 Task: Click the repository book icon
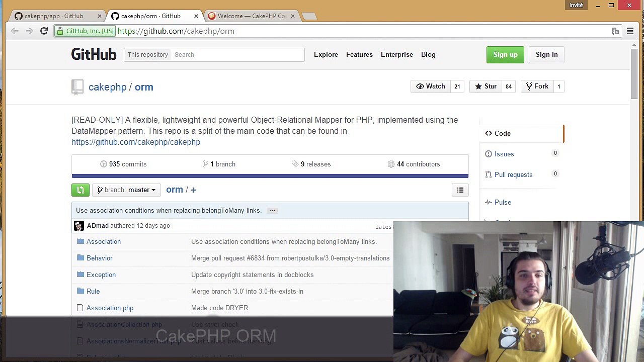click(x=77, y=87)
